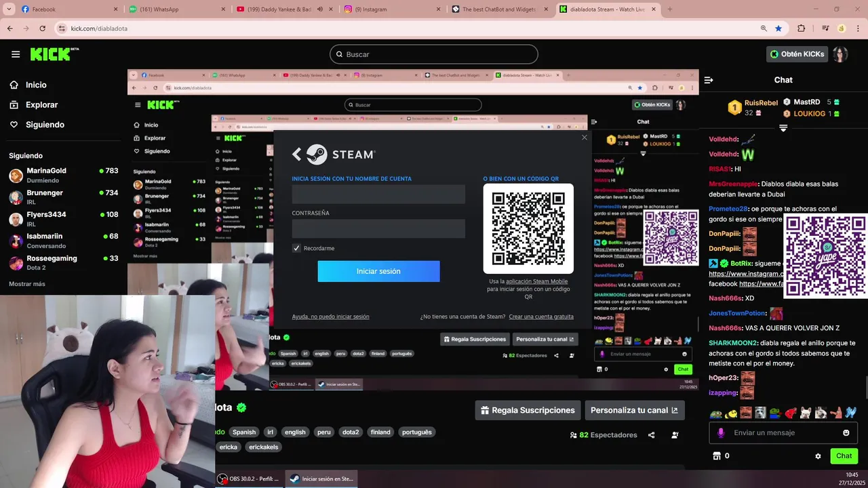Switch to Iniciar sesión en Steam taskbar item
Screen dimensions: 868x488
pos(321,479)
